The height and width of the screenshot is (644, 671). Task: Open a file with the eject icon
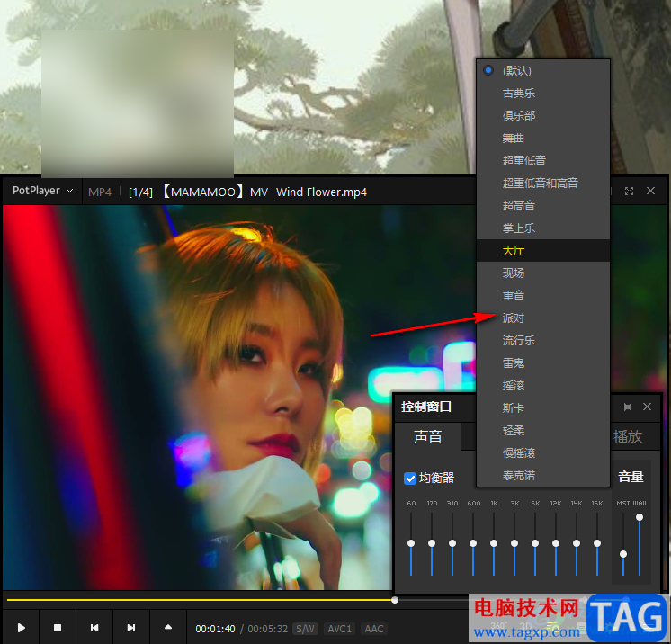pyautogui.click(x=168, y=628)
